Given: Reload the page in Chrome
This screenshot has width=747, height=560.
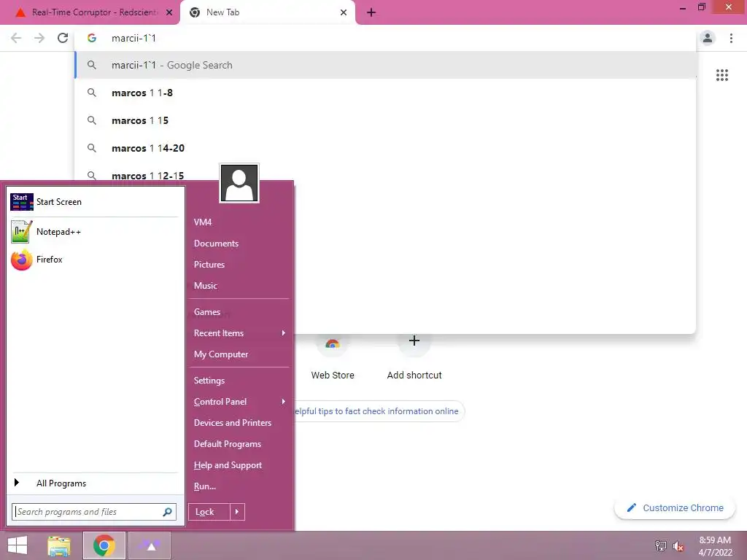Looking at the screenshot, I should pos(63,38).
